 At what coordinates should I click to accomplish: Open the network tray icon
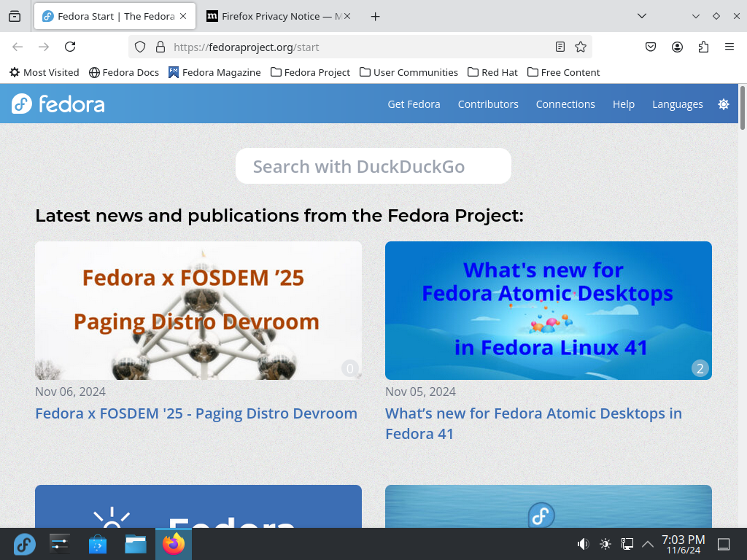pyautogui.click(x=627, y=544)
